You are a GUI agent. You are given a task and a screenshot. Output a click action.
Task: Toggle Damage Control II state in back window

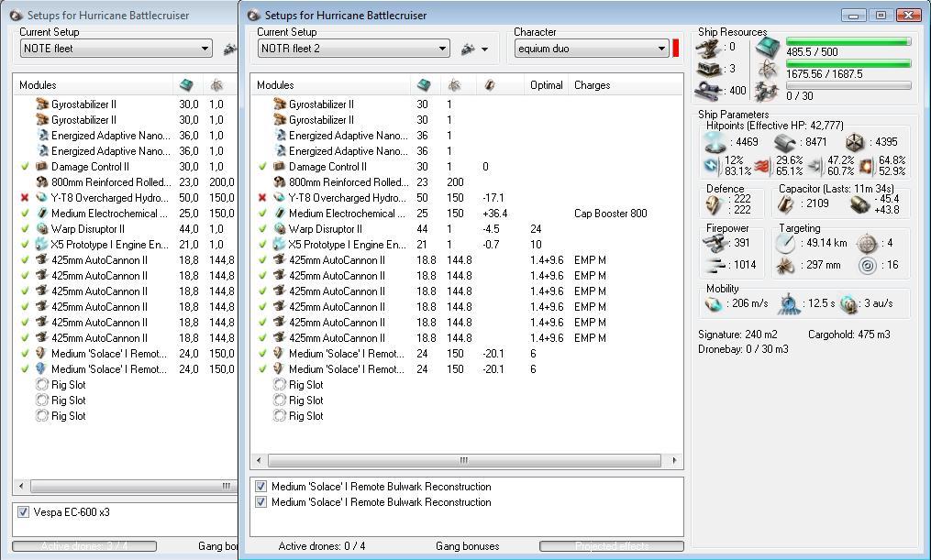tap(25, 167)
